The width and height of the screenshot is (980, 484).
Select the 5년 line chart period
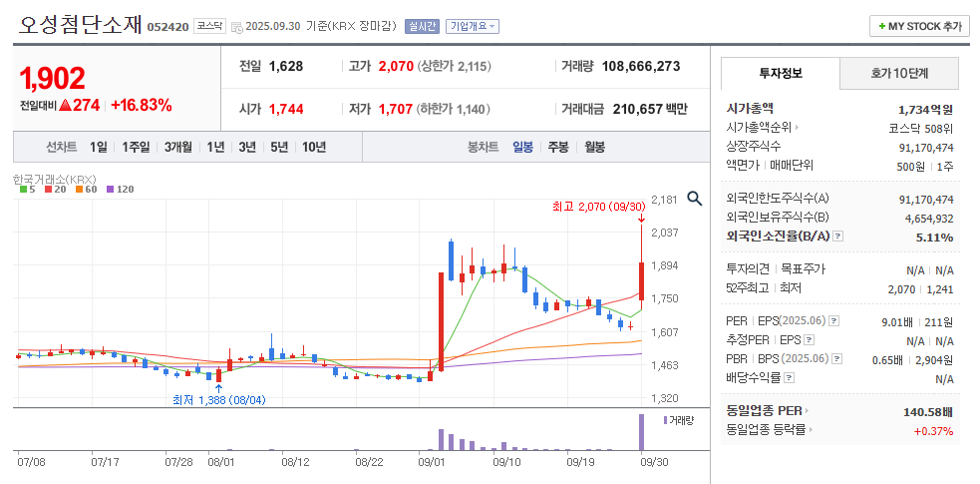(279, 148)
